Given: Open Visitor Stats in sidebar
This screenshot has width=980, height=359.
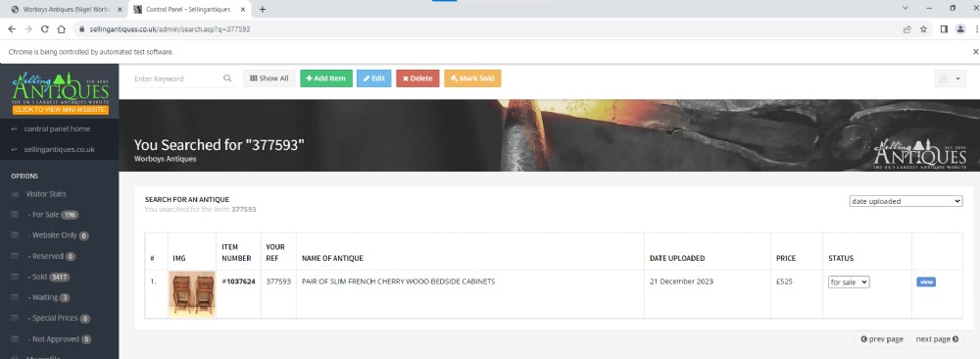Looking at the screenshot, I should click(46, 194).
